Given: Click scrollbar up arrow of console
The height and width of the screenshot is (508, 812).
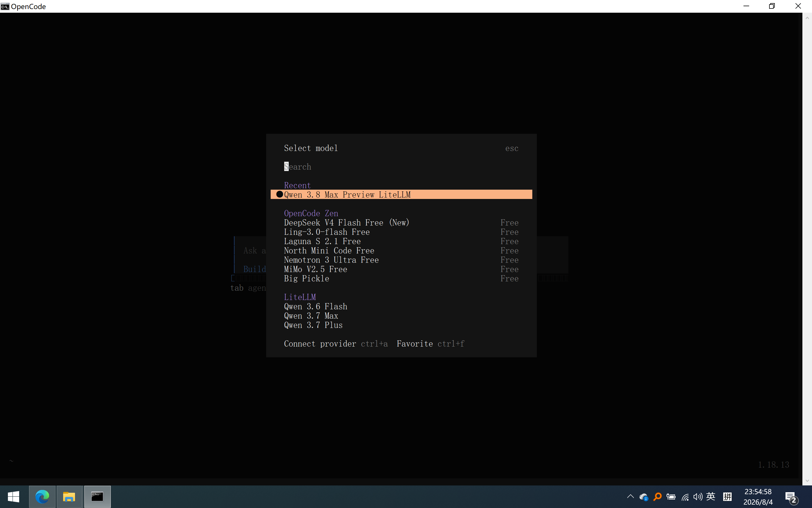Looking at the screenshot, I should click(807, 18).
